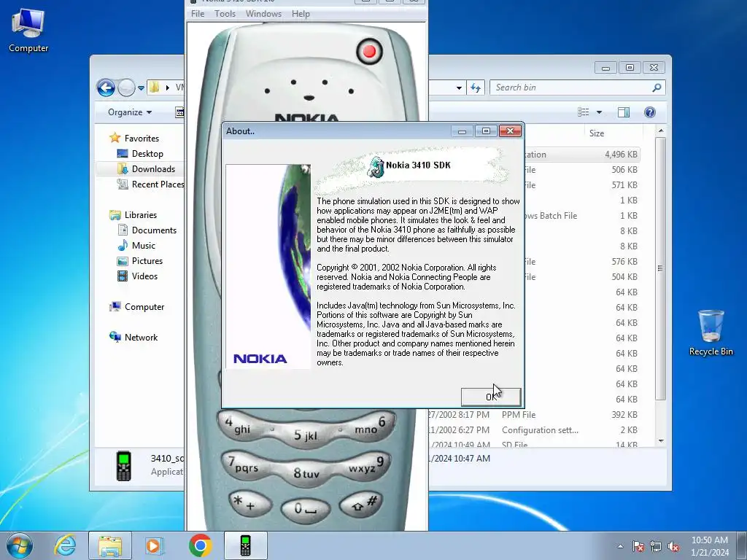
Task: Click scrollbar up arrow in Explorer
Action: point(661,131)
